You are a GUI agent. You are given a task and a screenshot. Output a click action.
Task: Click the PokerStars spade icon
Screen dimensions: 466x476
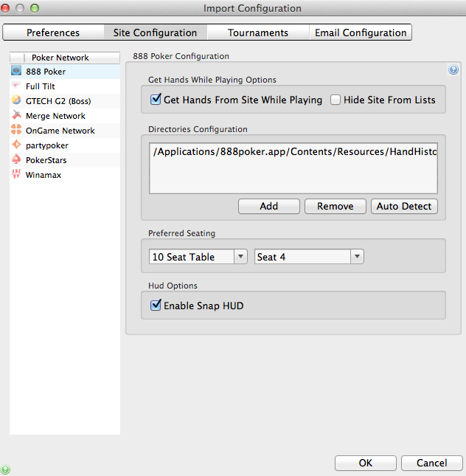tap(16, 159)
